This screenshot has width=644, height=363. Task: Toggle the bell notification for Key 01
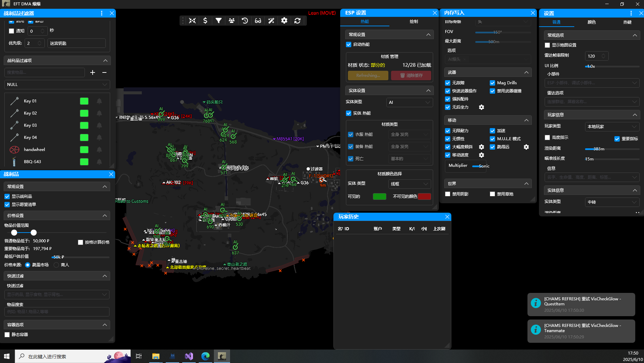pos(99,101)
